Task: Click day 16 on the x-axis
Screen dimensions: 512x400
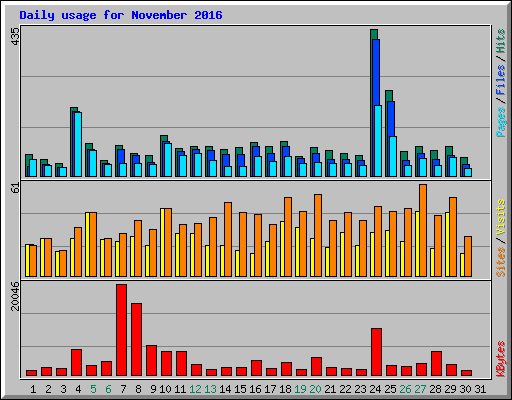Action: 255,389
